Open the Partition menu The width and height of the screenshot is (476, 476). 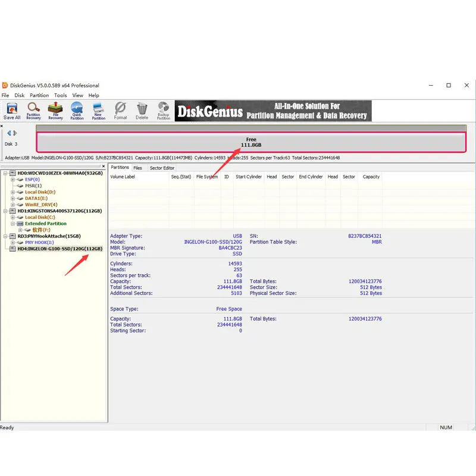pyautogui.click(x=39, y=95)
